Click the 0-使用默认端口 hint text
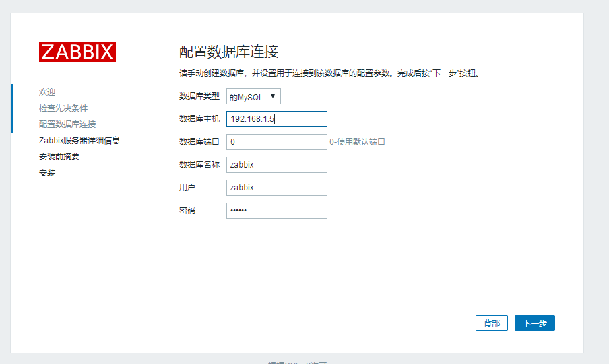This screenshot has width=609, height=364. click(x=357, y=142)
